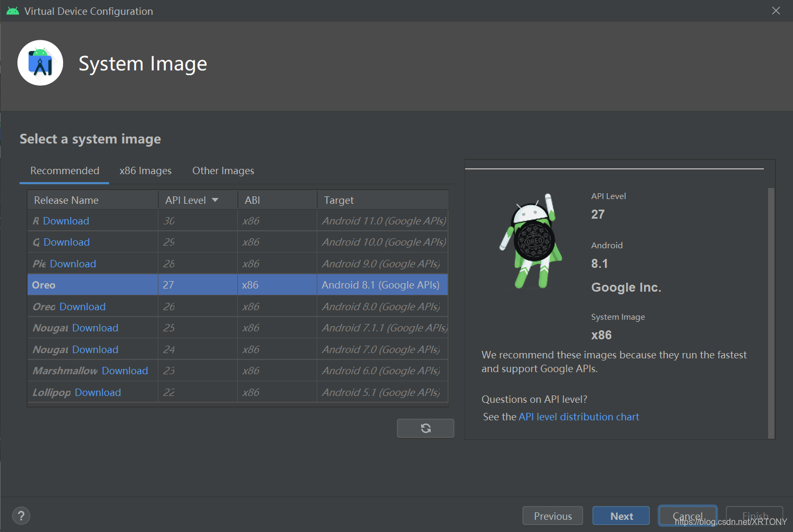Select the Android 9.0 (Google APIs) row
The width and height of the screenshot is (793, 532).
tap(238, 264)
